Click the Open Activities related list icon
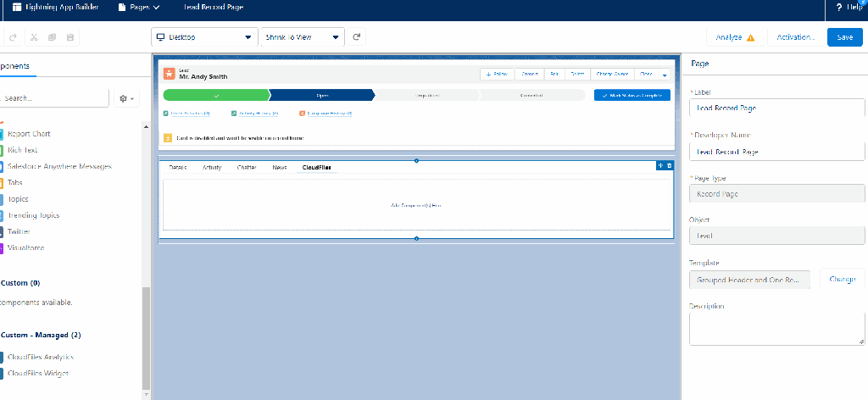 pos(165,113)
